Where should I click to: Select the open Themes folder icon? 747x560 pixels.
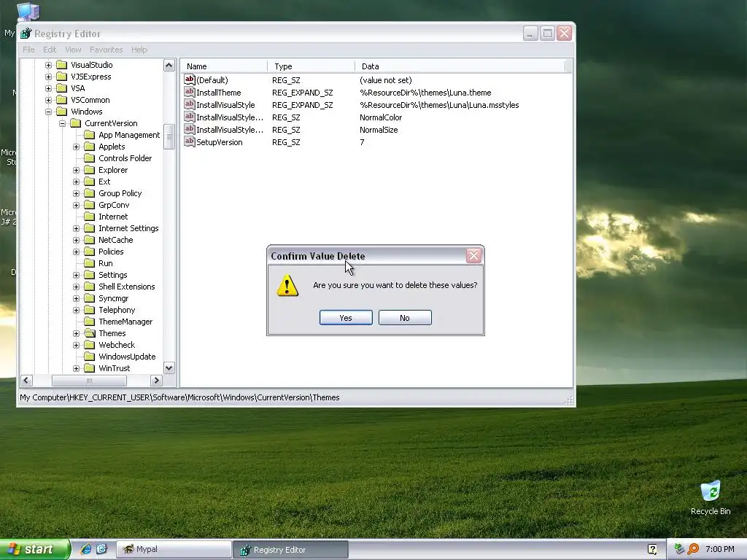click(90, 333)
